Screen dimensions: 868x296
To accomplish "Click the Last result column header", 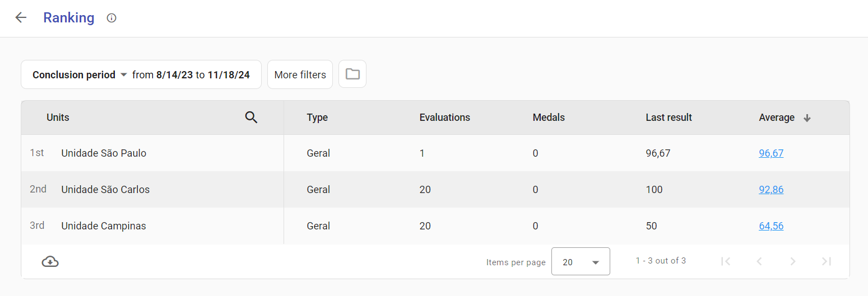I will 669,118.
